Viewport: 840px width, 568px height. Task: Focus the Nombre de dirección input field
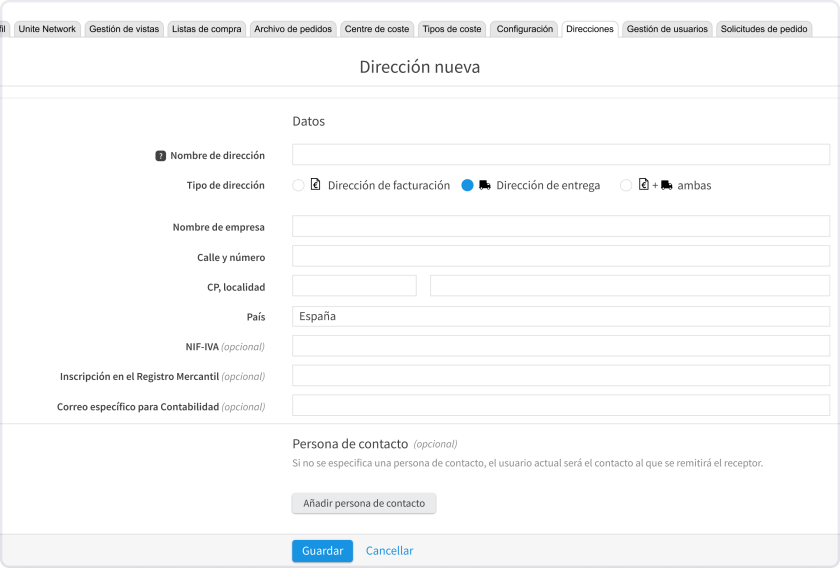point(560,154)
